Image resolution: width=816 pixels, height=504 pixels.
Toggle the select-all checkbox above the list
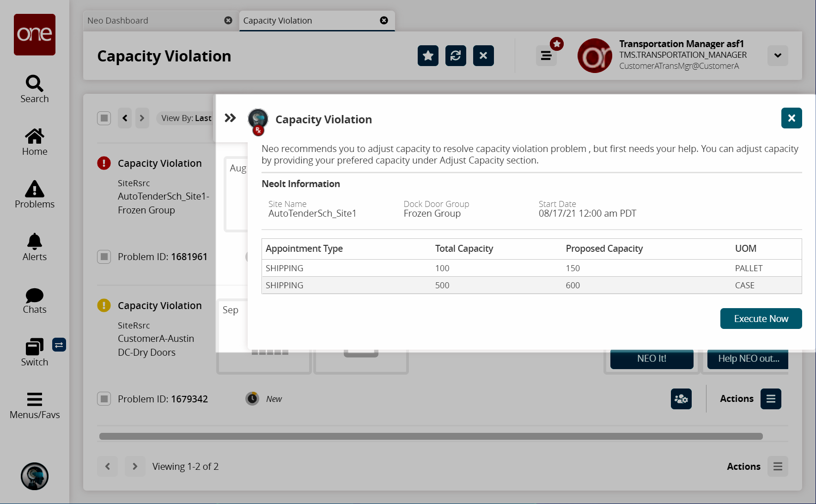pos(104,118)
